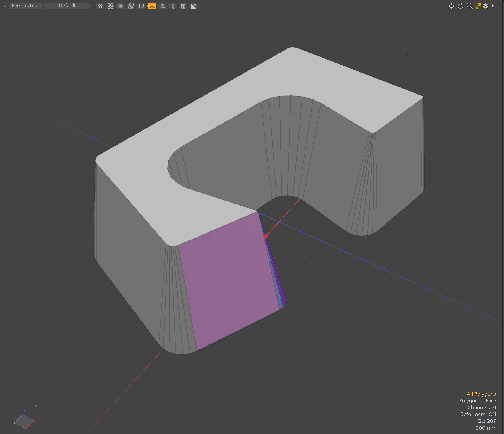Viewport: 504px width, 434px height.
Task: Click the small orange viewport dot button
Action: tap(4, 6)
